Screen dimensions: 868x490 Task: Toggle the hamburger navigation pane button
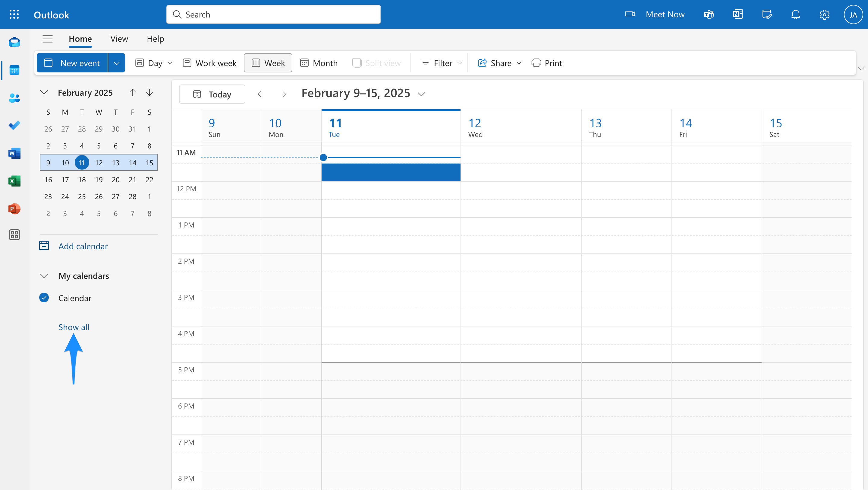tap(48, 39)
